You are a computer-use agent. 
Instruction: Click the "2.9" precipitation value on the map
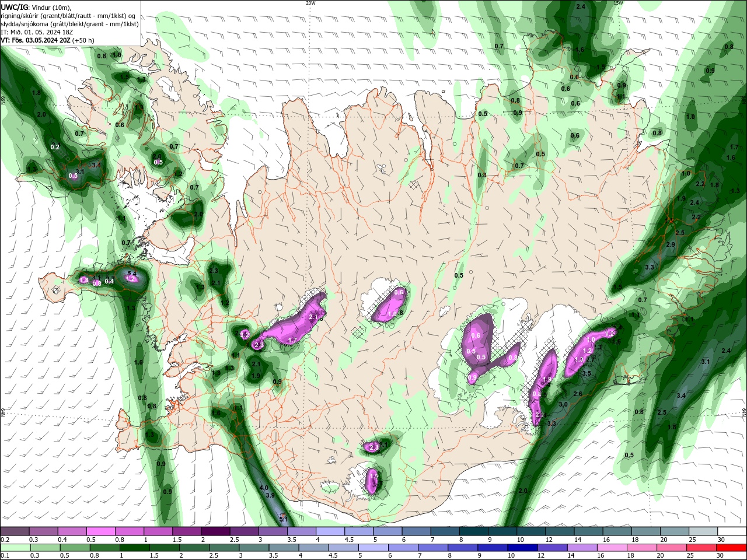click(671, 244)
